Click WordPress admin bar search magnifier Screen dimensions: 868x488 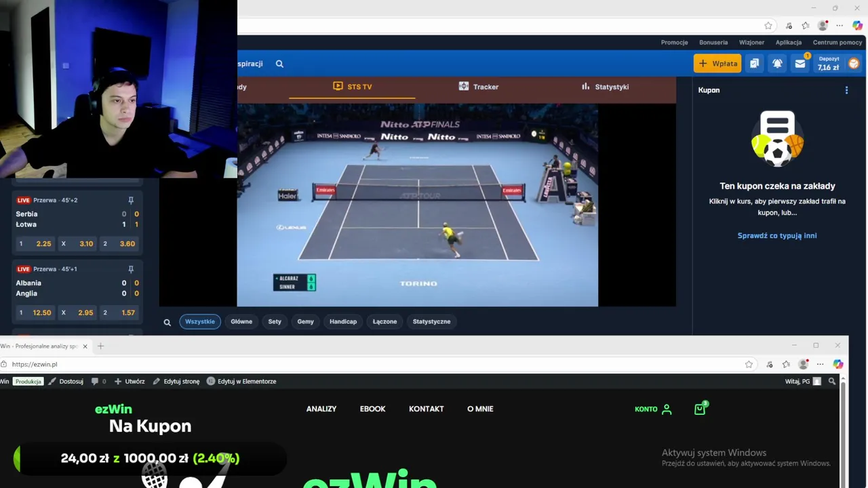pos(831,382)
